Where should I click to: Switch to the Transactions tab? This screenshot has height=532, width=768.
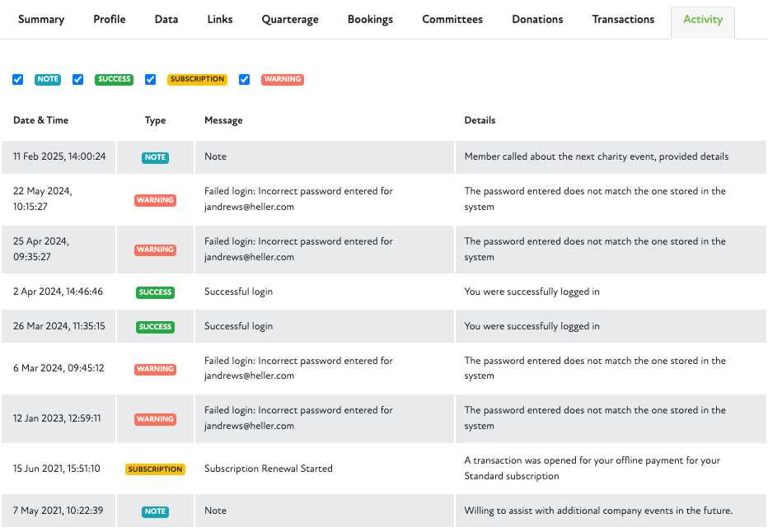pos(623,20)
